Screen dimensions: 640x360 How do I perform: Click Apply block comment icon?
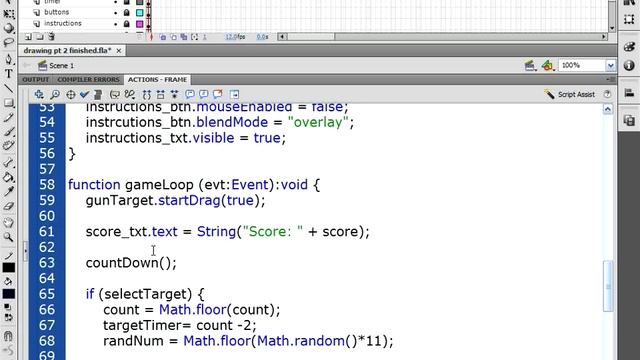coord(190,95)
